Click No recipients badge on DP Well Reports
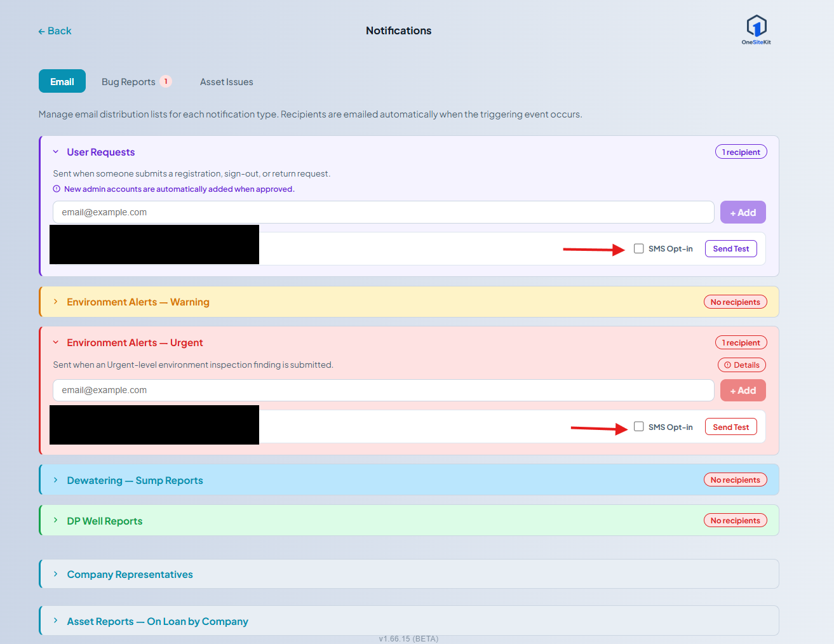 [x=736, y=521]
